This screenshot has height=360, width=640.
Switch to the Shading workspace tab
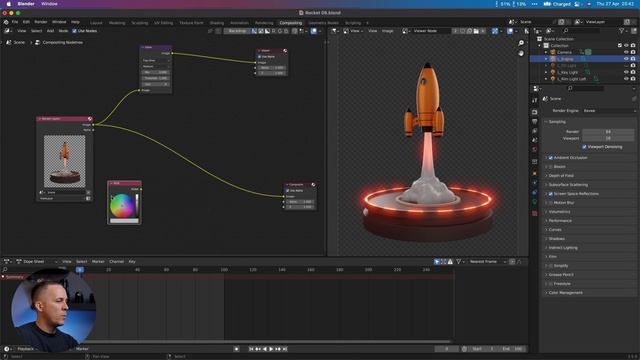pos(217,23)
